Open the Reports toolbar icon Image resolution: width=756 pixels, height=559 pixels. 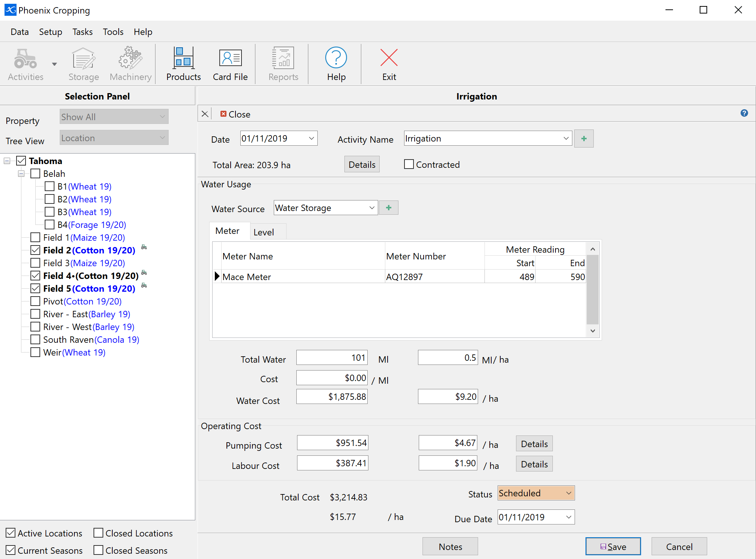point(283,64)
